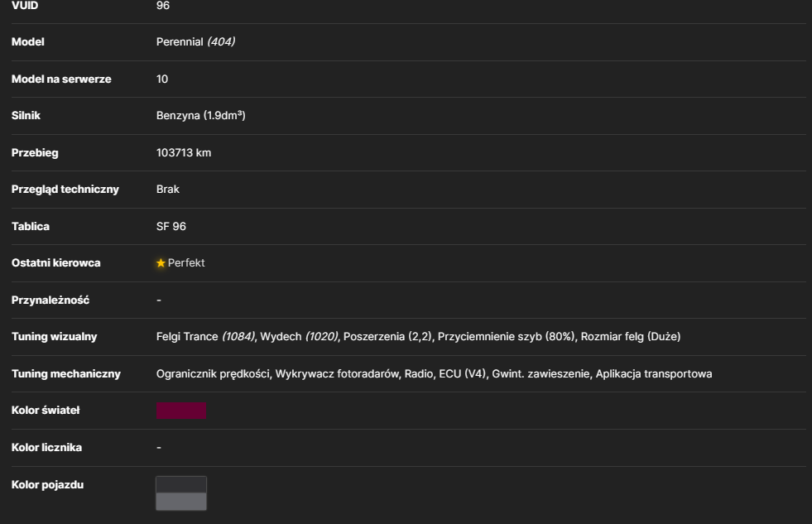Click the model ID (404) text
Image resolution: width=812 pixels, height=524 pixels.
tap(221, 42)
